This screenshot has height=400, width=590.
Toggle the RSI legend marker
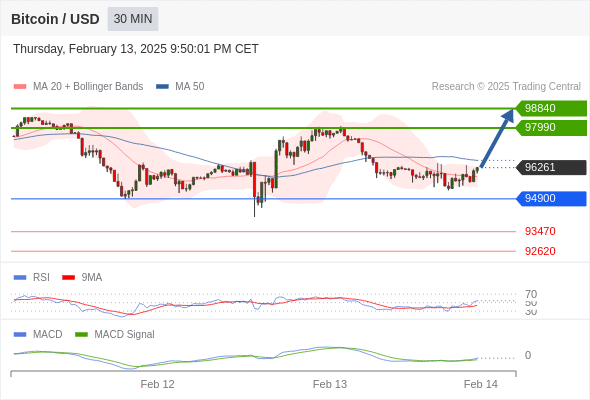(20, 278)
